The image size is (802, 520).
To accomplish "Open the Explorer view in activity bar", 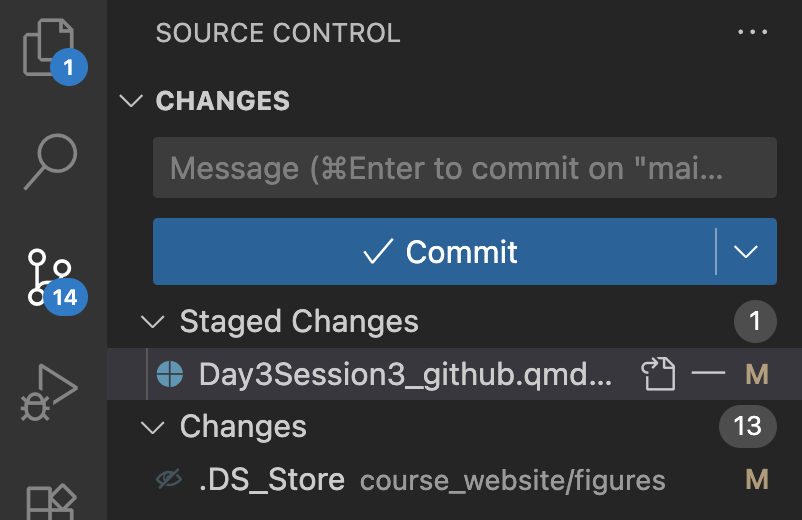I will [50, 49].
